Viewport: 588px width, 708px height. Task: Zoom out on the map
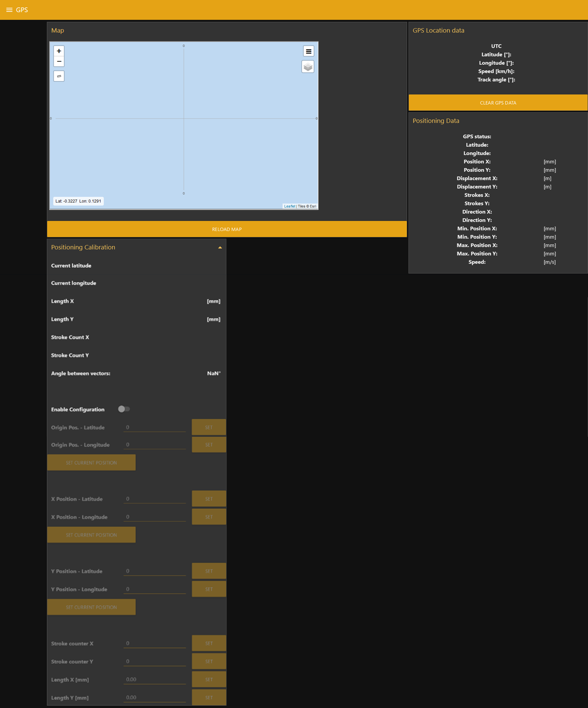pyautogui.click(x=59, y=61)
